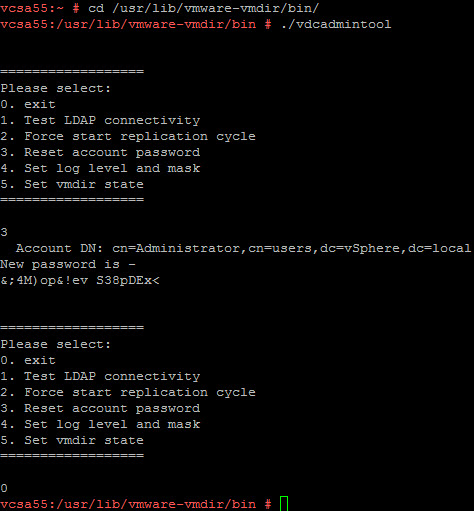This screenshot has height=511, width=474.
Task: Click the generated new password string
Action: pyautogui.click(x=80, y=280)
